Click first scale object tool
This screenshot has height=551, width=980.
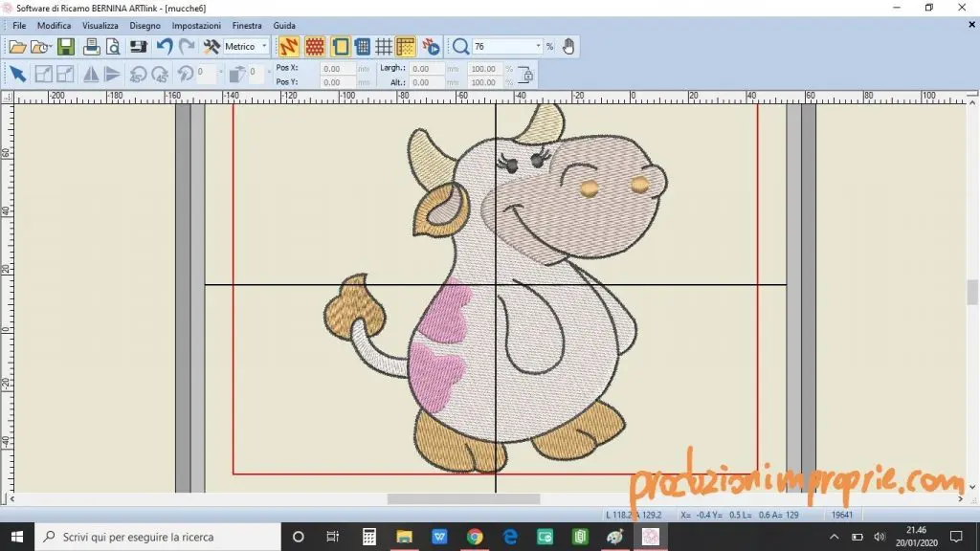(x=43, y=75)
